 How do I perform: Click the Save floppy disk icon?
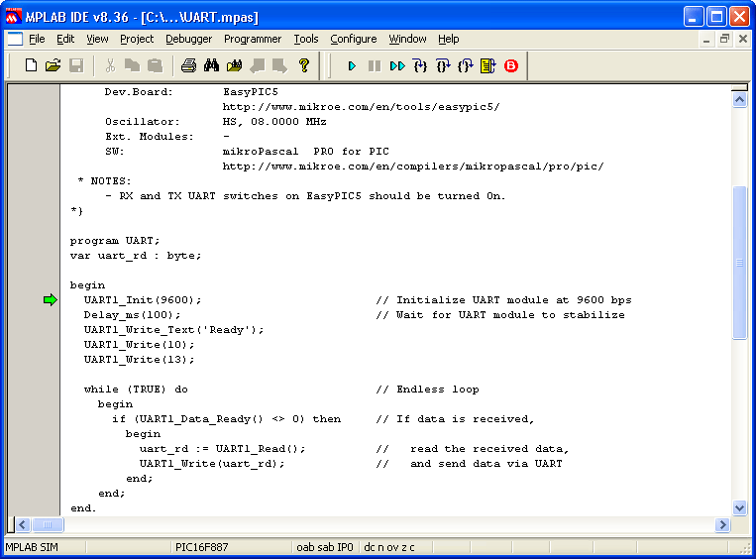tap(76, 65)
